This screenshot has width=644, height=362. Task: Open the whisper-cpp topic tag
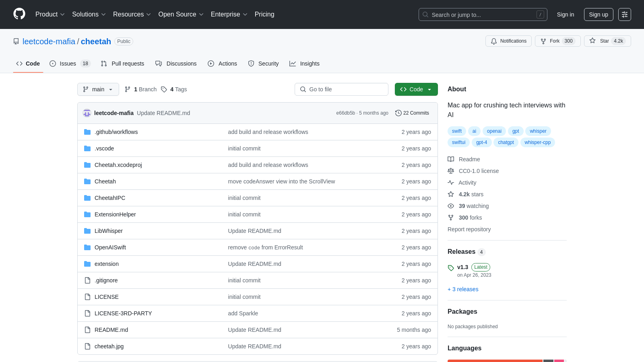click(537, 142)
